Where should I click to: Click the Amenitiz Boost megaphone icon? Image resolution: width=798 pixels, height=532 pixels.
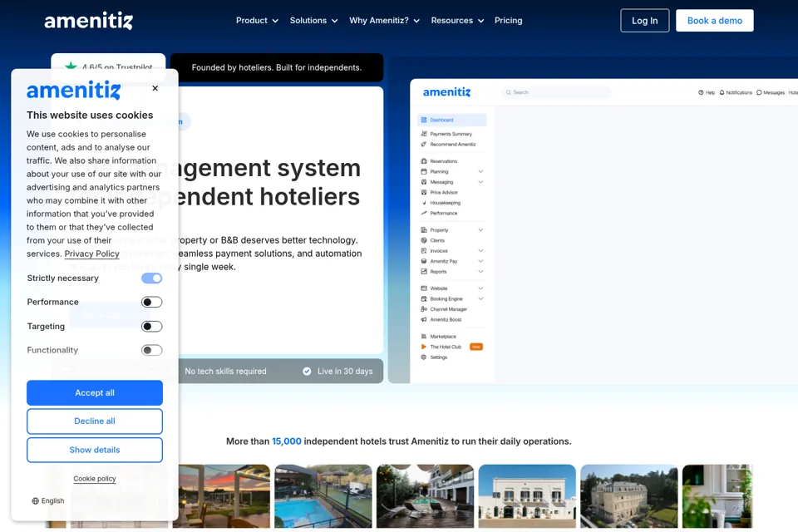tap(424, 320)
